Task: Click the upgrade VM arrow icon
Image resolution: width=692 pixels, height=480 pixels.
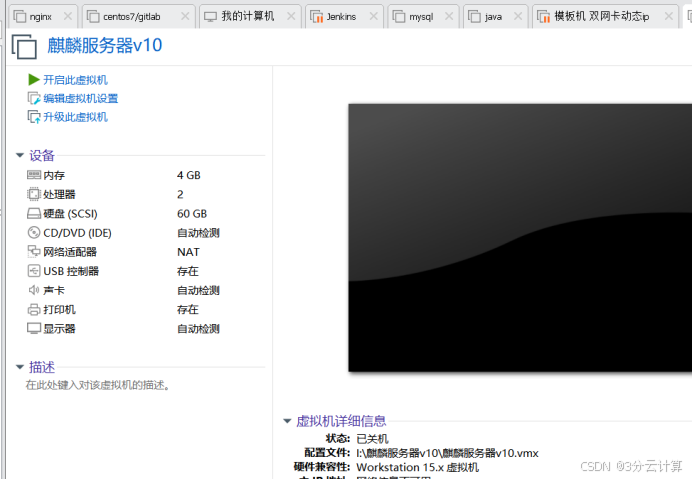Action: click(34, 117)
